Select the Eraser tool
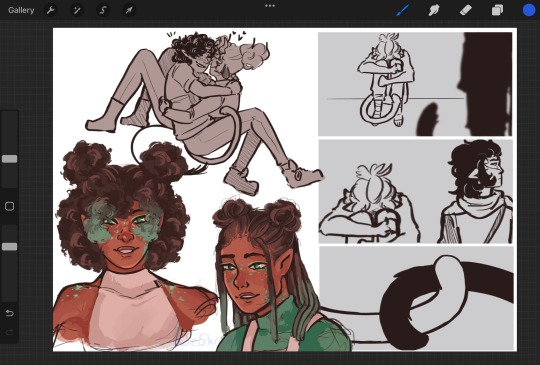Viewport: 540px width, 365px height. (466, 10)
